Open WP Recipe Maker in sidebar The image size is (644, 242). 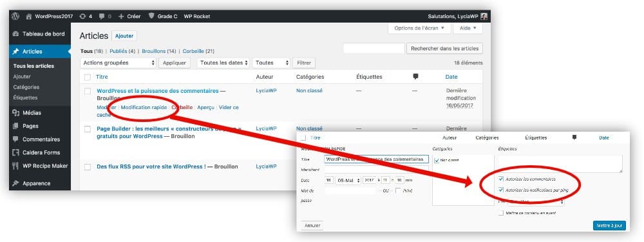40,166
